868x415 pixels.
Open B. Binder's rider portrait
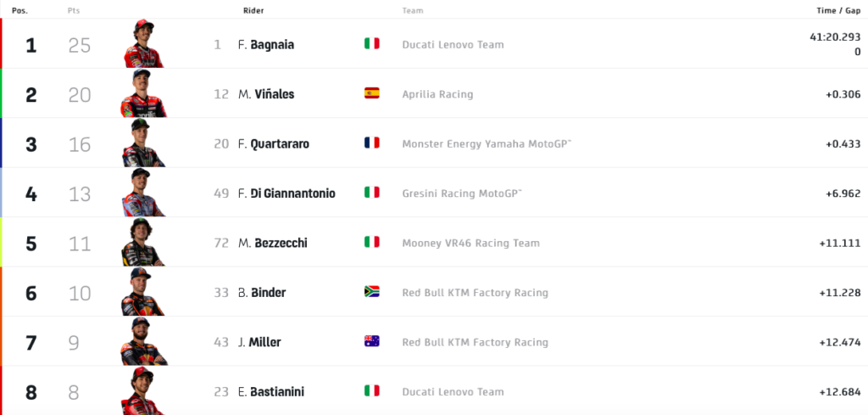pos(143,292)
